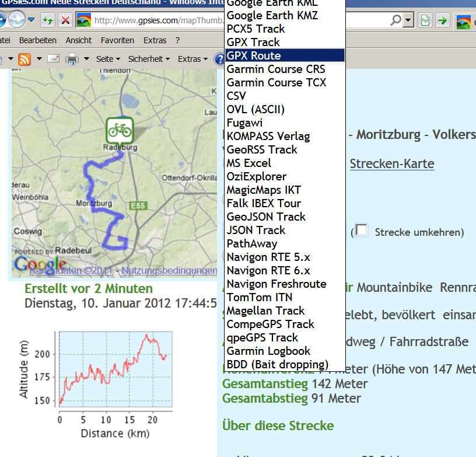Select GPX Route format

[285, 55]
